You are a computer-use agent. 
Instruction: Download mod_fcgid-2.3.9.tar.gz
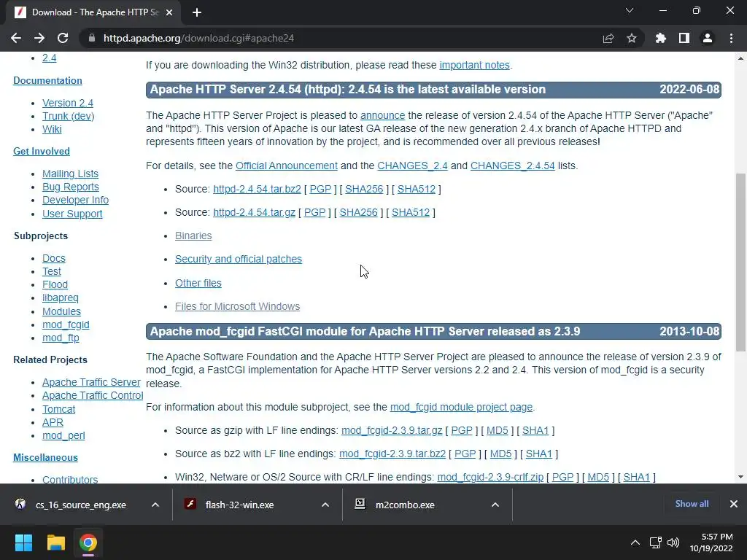pos(392,430)
